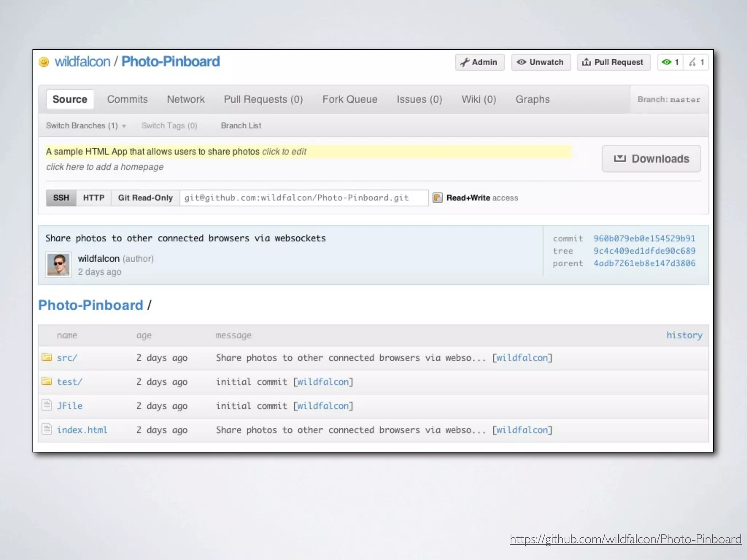Click the green eye watchers count

pyautogui.click(x=670, y=62)
